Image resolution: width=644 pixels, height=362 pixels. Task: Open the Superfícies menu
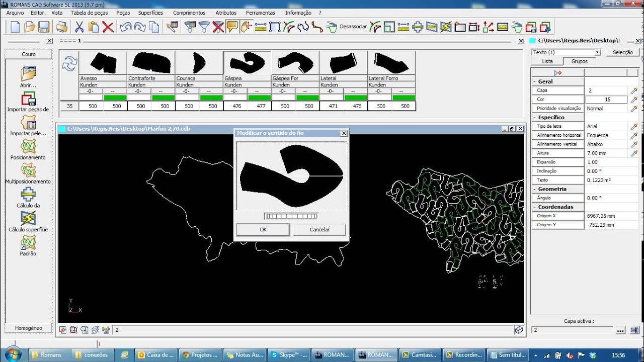point(150,13)
